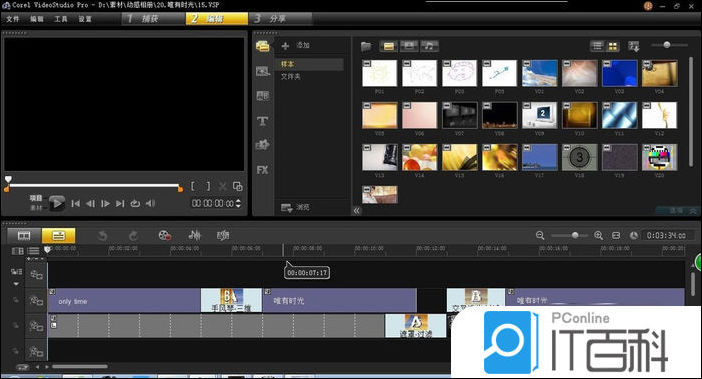Set mark-out point with right bracket

(208, 186)
